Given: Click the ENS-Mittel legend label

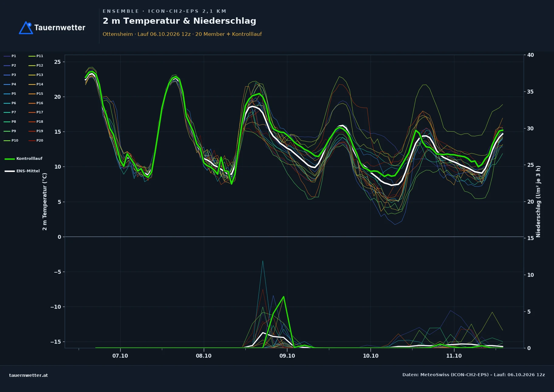Looking at the screenshot, I should [28, 171].
